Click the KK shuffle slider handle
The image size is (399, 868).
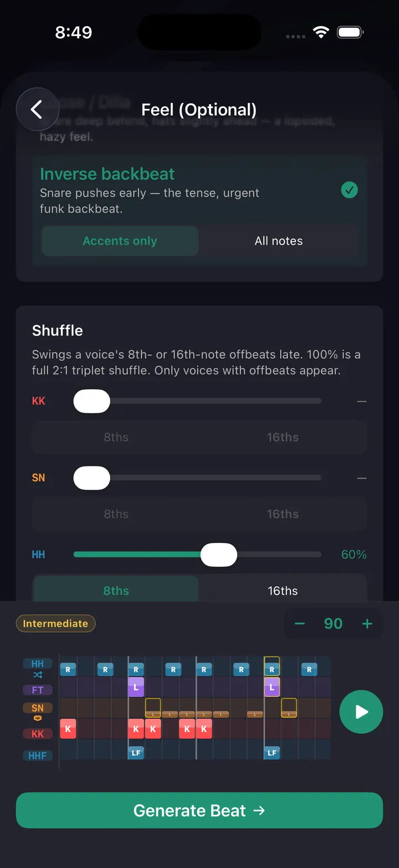[92, 401]
